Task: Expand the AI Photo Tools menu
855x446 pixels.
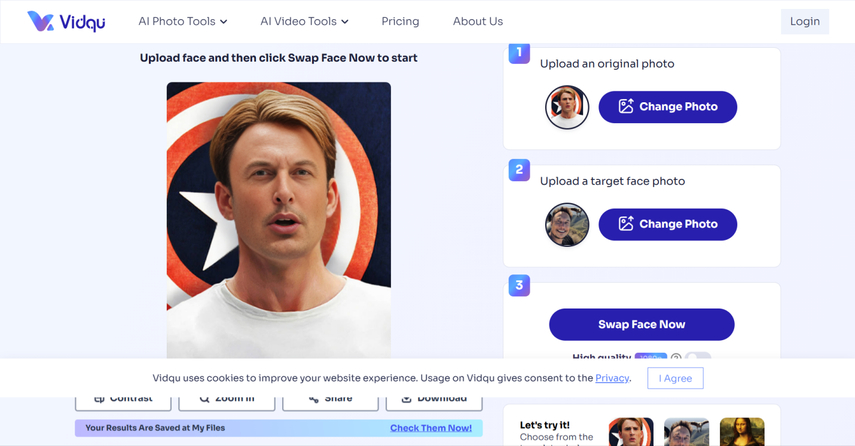Action: coord(183,21)
